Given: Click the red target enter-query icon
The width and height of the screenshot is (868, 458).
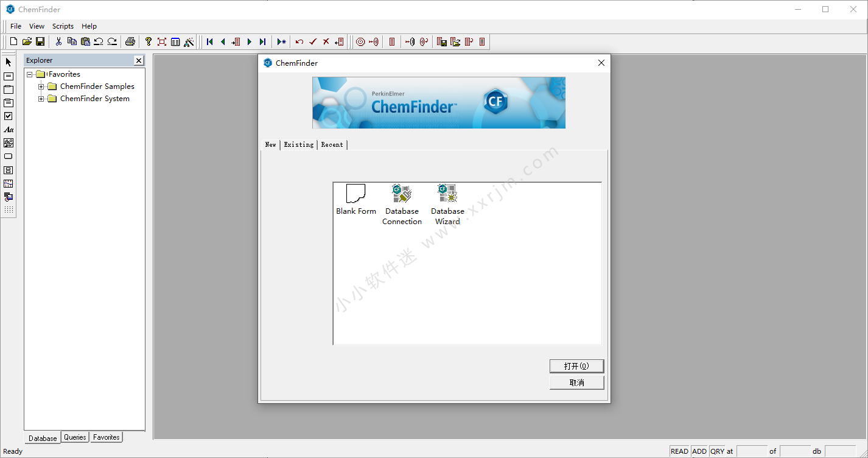Looking at the screenshot, I should 360,41.
